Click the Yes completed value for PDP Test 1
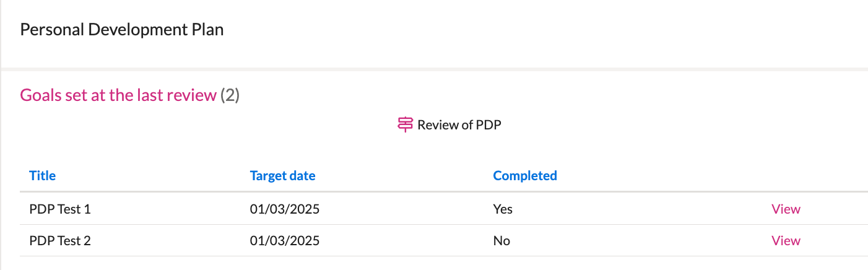This screenshot has width=868, height=270. [x=503, y=209]
